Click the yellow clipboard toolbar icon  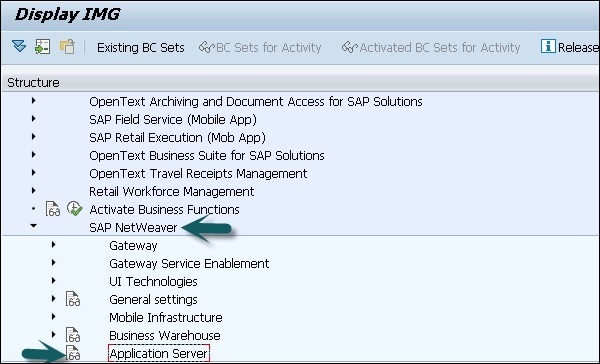67,47
